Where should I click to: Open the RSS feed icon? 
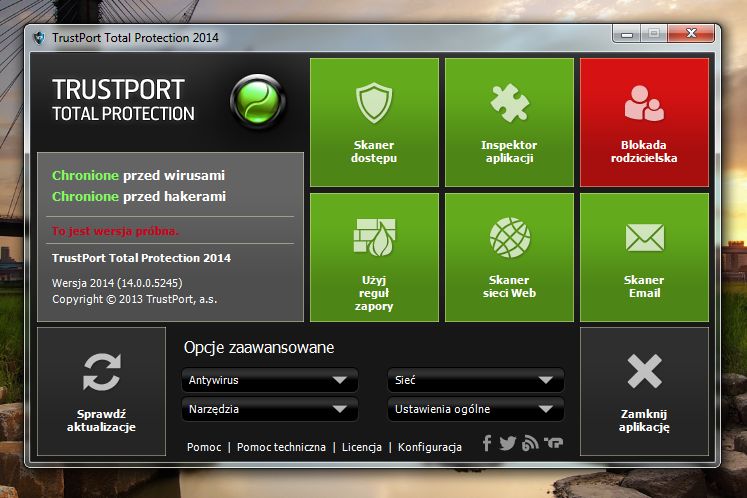pyautogui.click(x=530, y=443)
